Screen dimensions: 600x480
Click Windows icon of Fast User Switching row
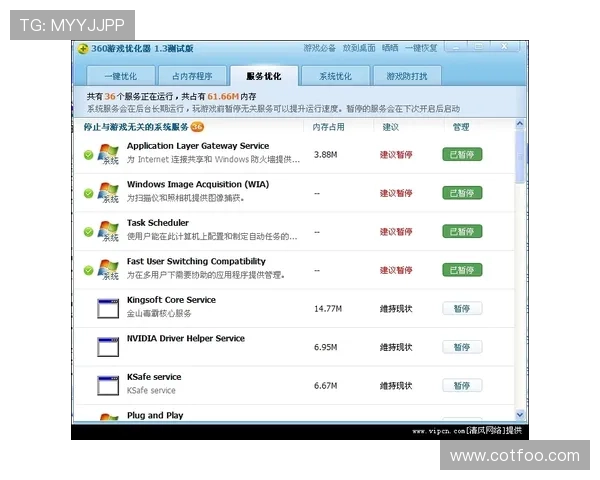coord(108,269)
